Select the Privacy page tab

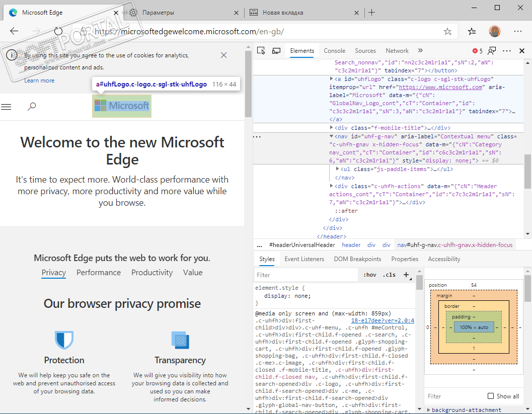(54, 273)
